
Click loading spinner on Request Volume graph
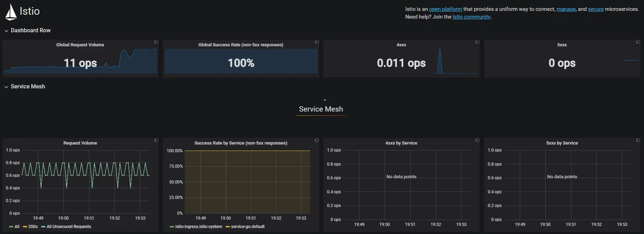click(x=156, y=140)
